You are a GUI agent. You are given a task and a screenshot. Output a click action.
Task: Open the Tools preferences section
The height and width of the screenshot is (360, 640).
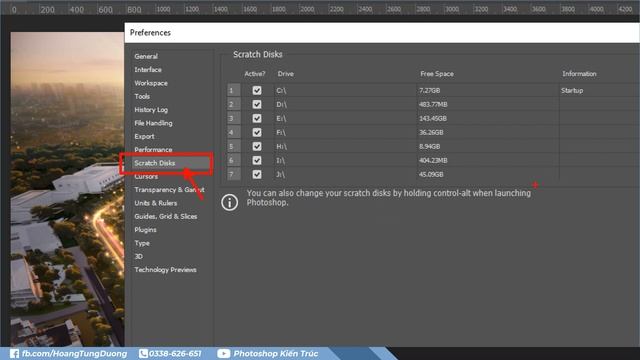point(142,96)
